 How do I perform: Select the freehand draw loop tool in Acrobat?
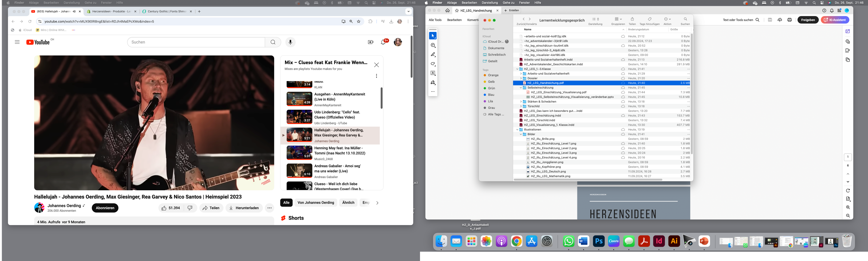tap(433, 64)
